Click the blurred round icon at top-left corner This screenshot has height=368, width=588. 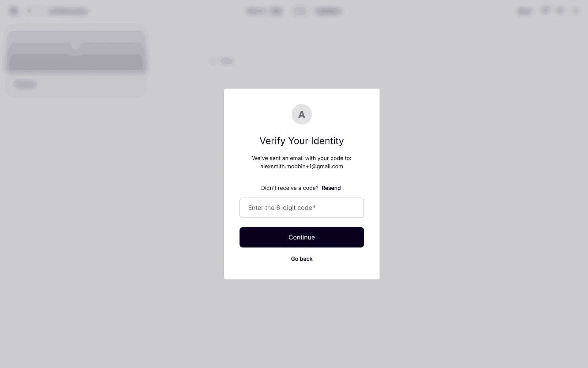(x=13, y=11)
